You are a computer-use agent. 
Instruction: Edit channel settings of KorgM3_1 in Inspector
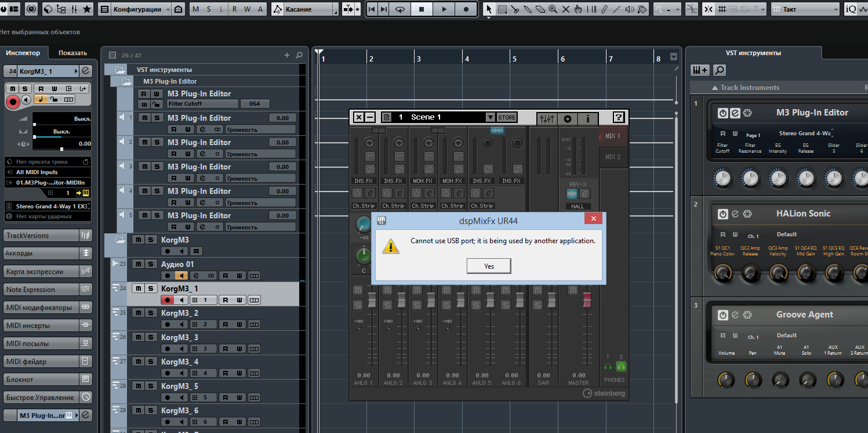point(85,71)
